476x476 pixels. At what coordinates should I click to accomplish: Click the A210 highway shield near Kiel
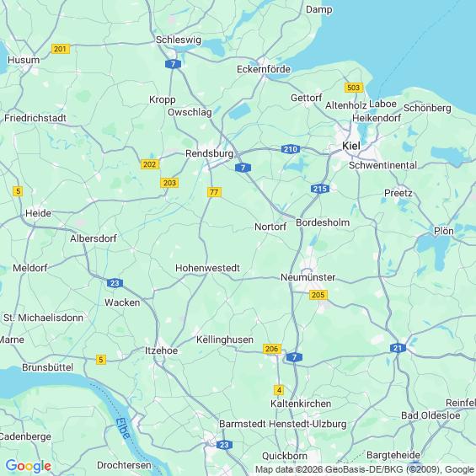click(291, 149)
